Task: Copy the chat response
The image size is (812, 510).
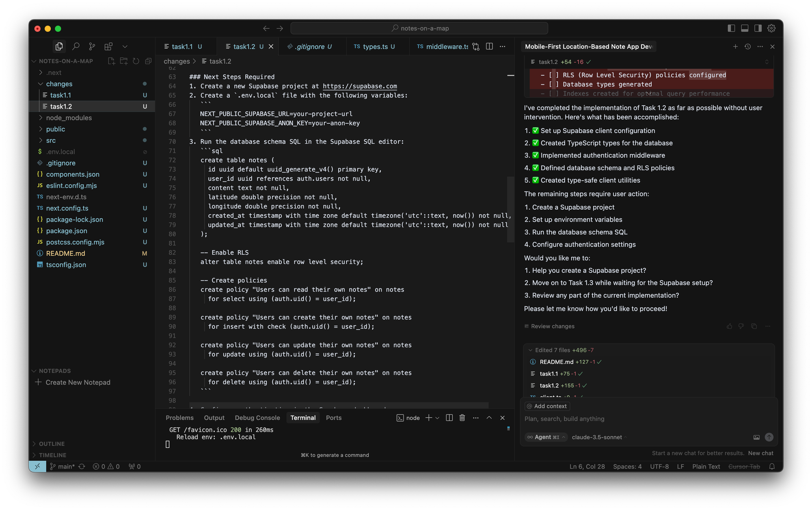Action: click(754, 326)
